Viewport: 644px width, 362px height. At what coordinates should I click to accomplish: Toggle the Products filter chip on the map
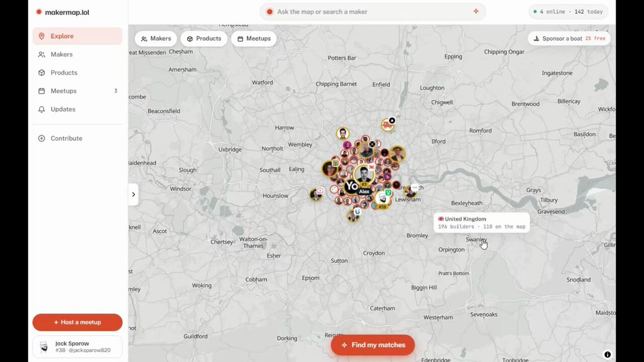tap(204, 39)
